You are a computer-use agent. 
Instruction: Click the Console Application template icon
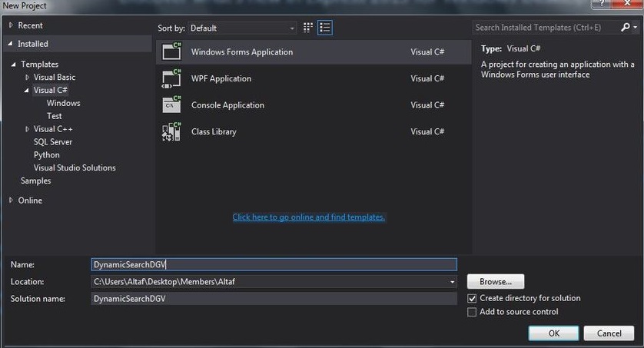pos(171,105)
